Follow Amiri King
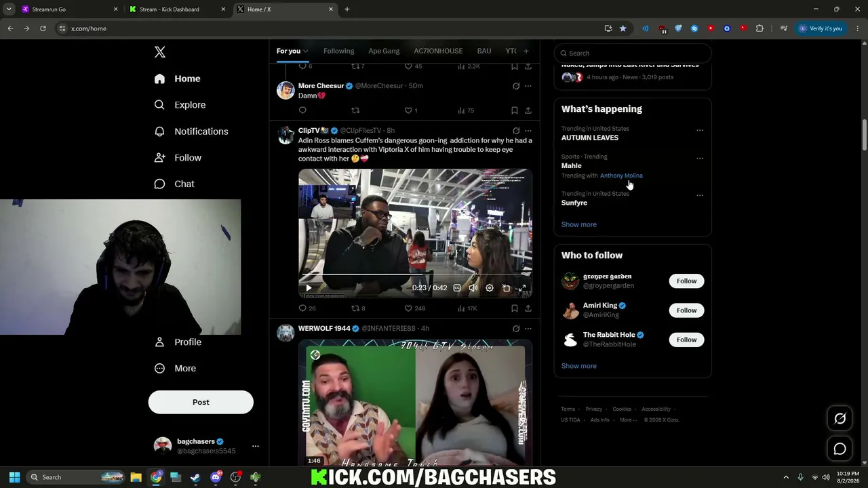868x488 pixels. coord(686,310)
